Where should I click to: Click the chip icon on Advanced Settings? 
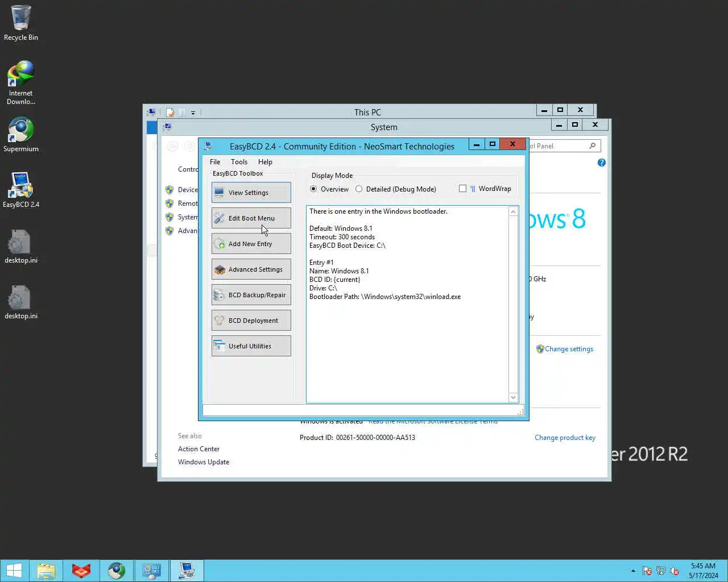pos(219,269)
